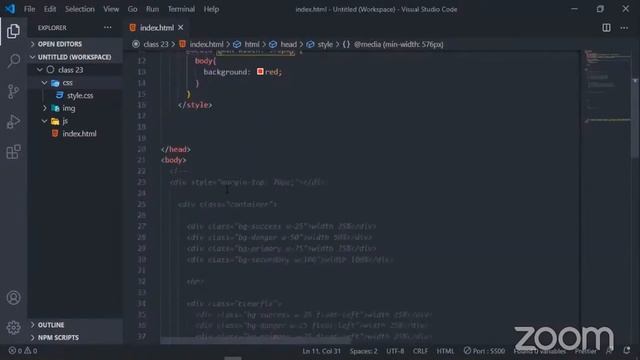Open the Extensions view icon
Image resolution: width=640 pixels, height=360 pixels.
(x=13, y=152)
